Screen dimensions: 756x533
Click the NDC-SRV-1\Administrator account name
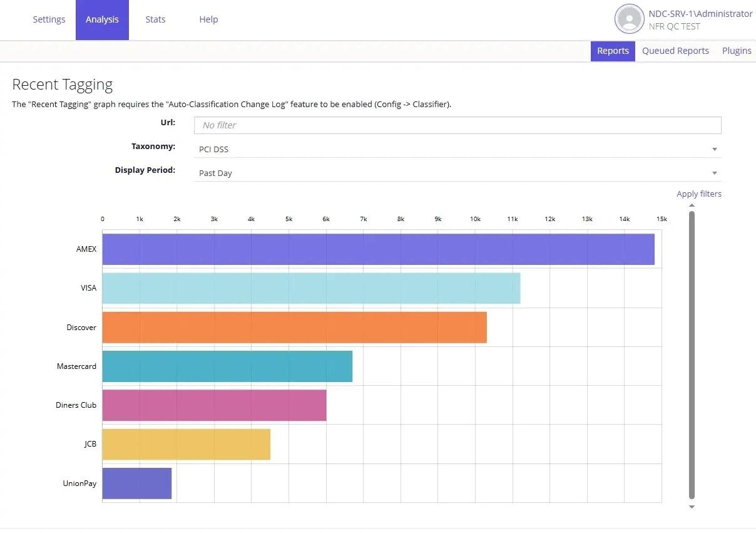pyautogui.click(x=700, y=14)
